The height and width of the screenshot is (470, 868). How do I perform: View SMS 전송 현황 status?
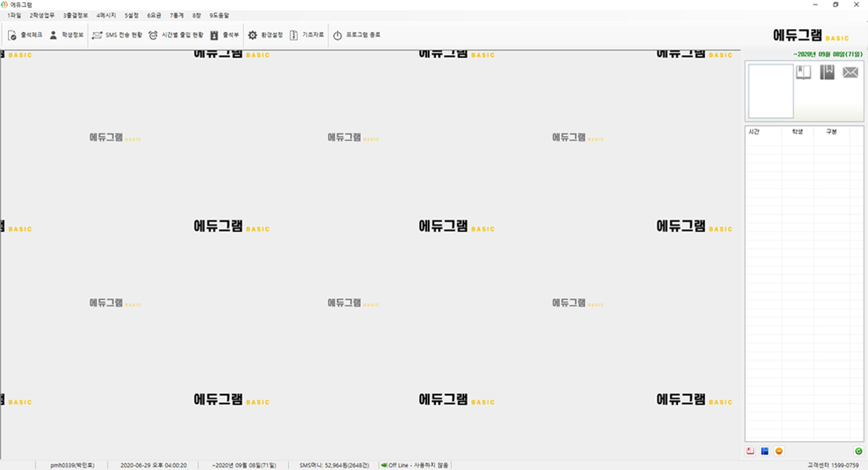(x=117, y=35)
